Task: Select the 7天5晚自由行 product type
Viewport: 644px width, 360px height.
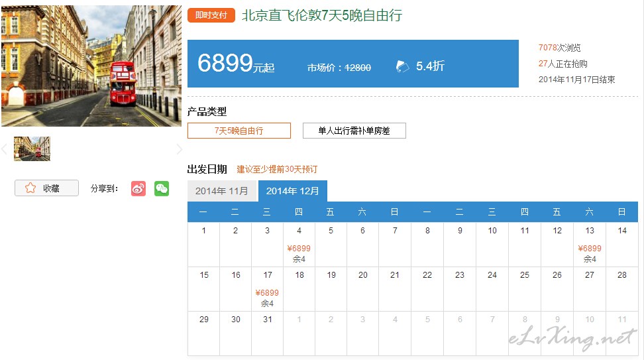Action: [239, 131]
